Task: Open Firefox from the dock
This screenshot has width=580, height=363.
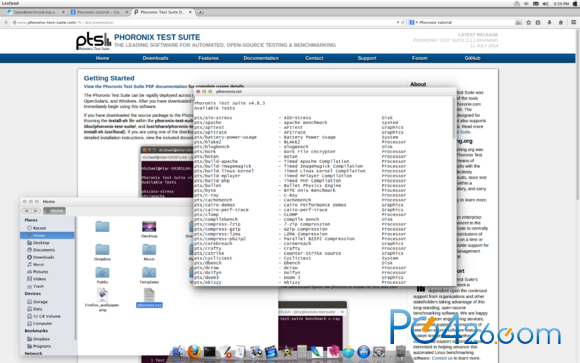Action: point(194,351)
